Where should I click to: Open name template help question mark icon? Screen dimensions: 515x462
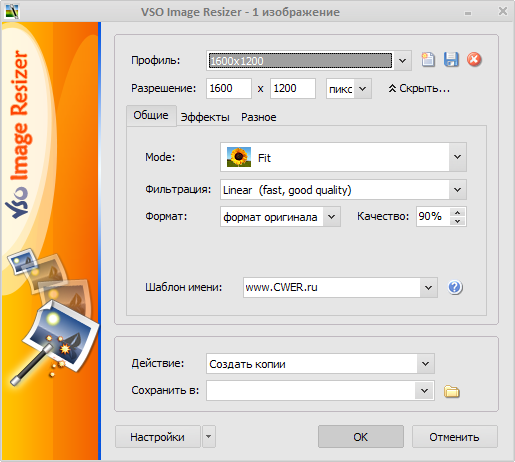click(455, 287)
